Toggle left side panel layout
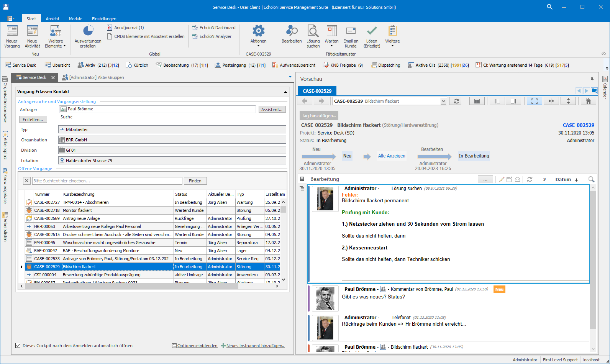610x364 pixels. point(497,101)
